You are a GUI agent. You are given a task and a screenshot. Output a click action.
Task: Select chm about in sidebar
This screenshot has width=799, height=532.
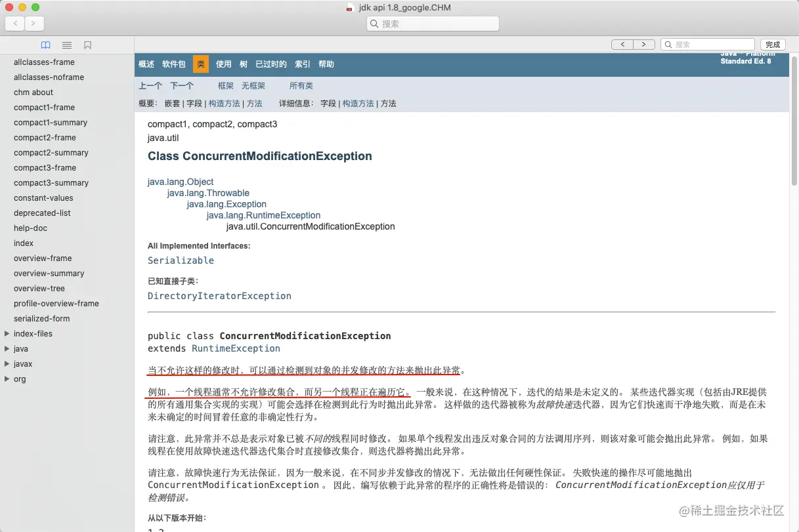[33, 92]
